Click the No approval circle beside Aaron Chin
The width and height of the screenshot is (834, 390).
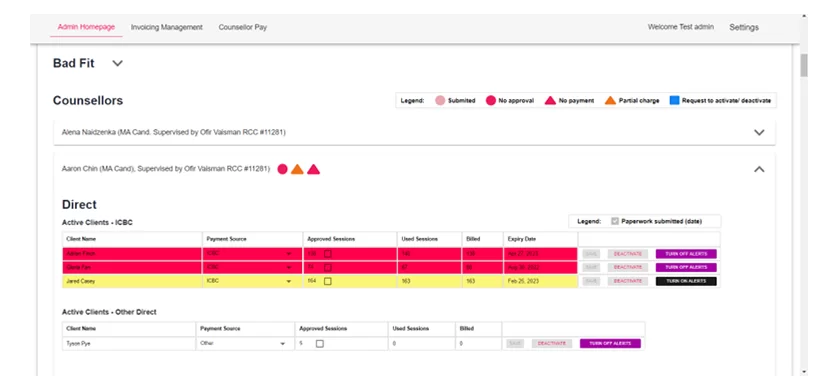282,169
